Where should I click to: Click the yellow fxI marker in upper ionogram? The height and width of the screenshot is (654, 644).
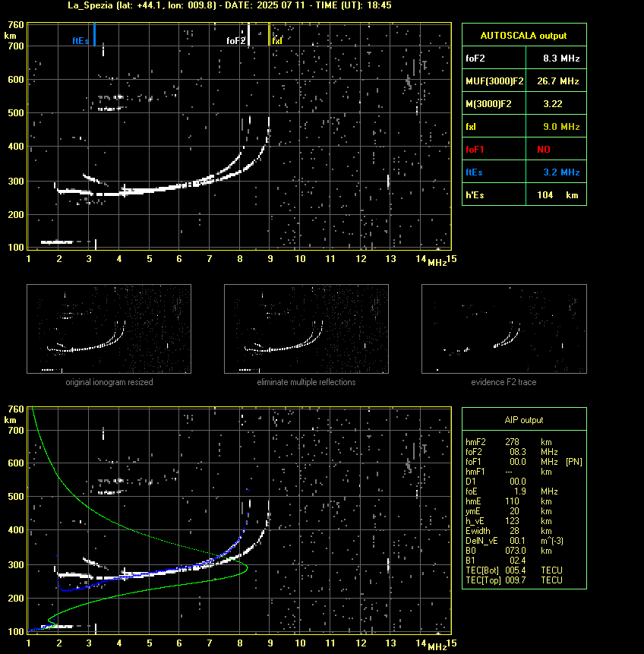point(269,34)
